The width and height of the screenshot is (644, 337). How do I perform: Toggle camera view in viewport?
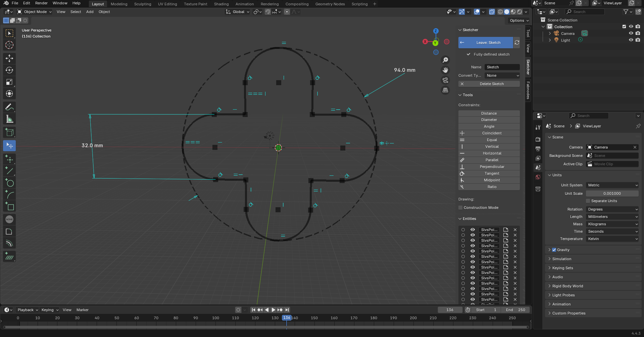[445, 80]
